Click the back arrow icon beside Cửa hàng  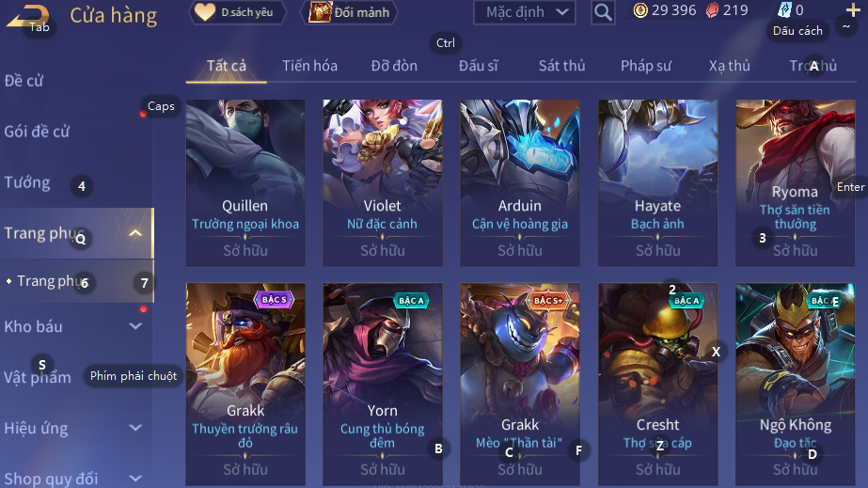[x=27, y=15]
